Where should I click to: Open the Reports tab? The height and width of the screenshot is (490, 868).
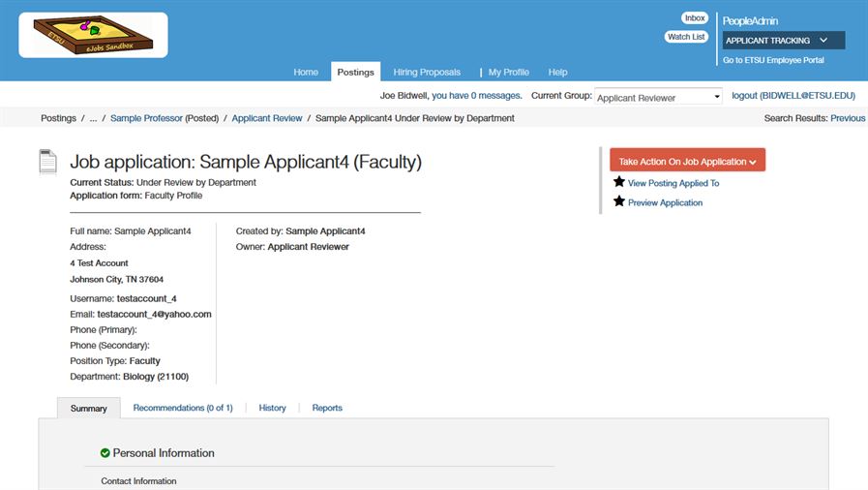[x=327, y=408]
